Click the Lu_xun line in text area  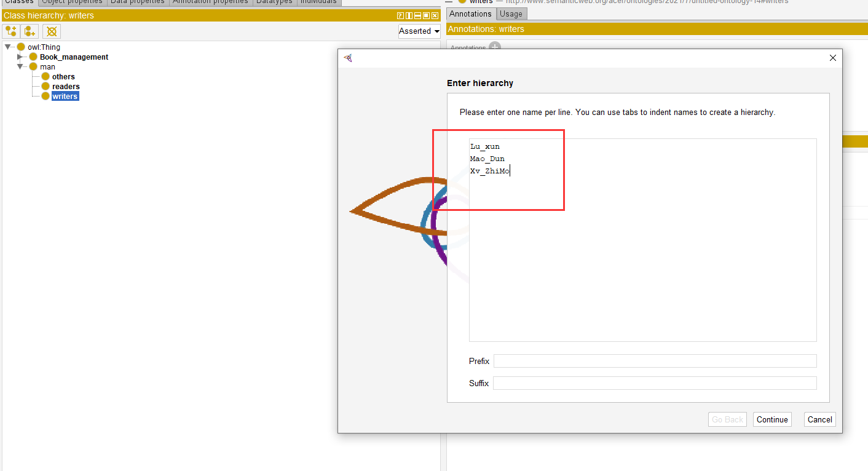[485, 146]
